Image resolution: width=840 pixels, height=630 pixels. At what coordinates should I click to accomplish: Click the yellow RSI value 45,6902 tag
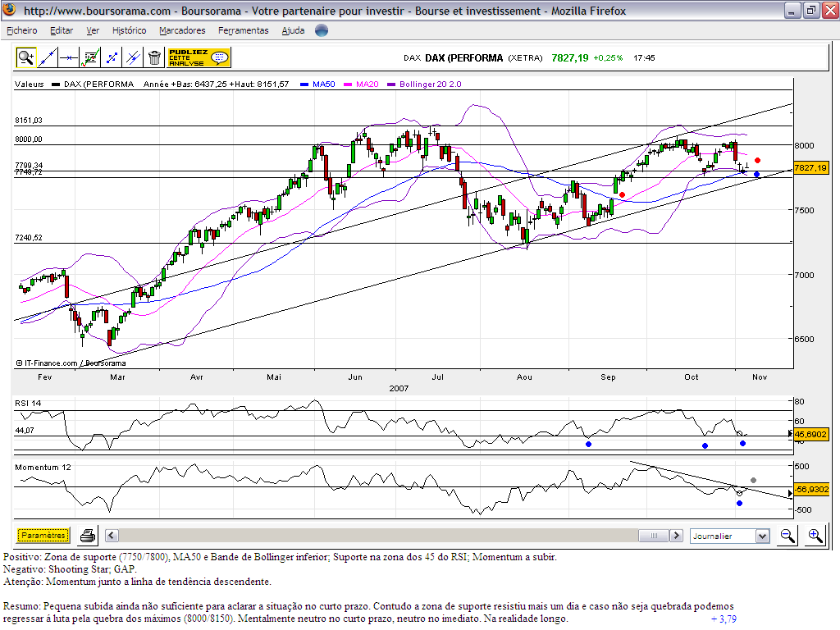click(x=810, y=434)
